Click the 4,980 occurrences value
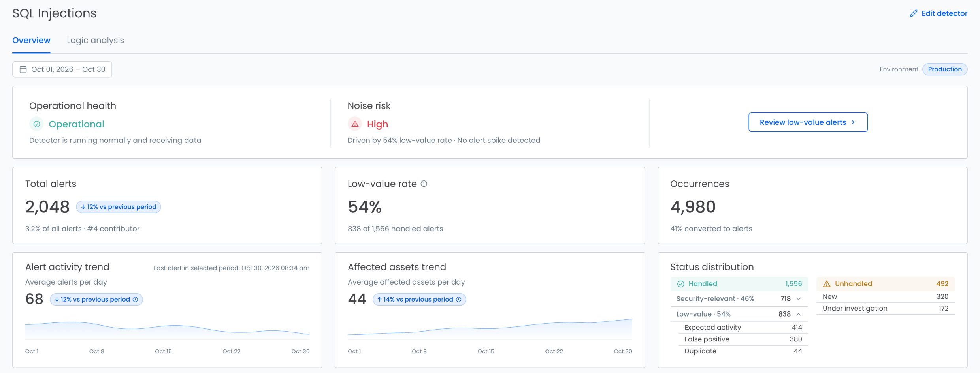The height and width of the screenshot is (373, 980). point(693,207)
